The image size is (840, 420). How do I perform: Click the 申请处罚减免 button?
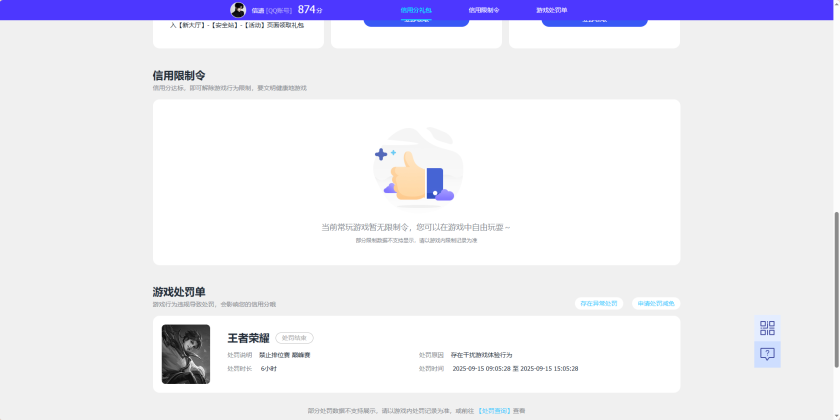[x=656, y=303]
